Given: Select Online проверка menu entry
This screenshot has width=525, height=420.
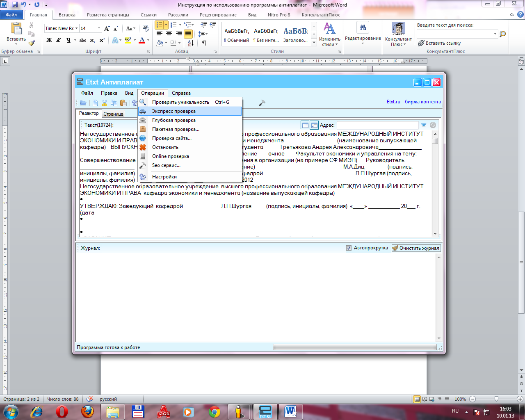Looking at the screenshot, I should [190, 156].
